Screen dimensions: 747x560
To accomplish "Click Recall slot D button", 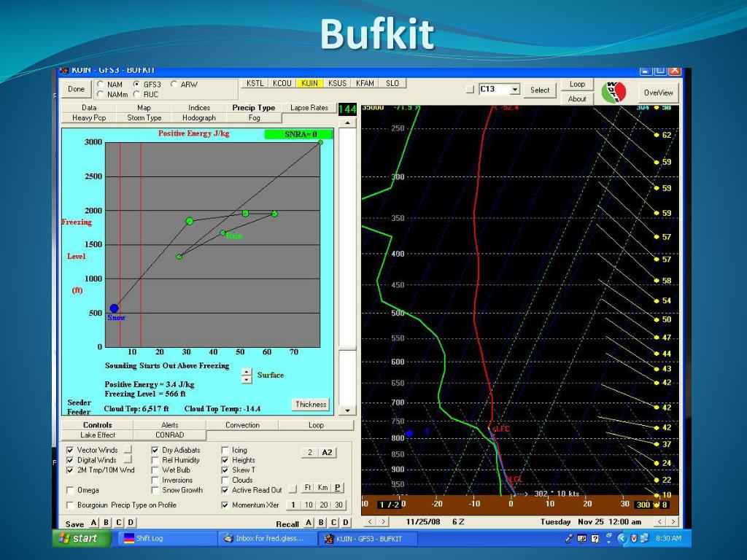I will [x=346, y=523].
